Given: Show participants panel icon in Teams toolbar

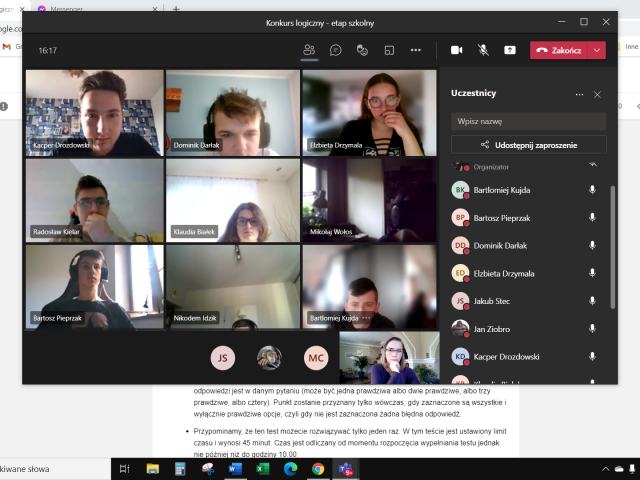Looking at the screenshot, I should [x=309, y=50].
